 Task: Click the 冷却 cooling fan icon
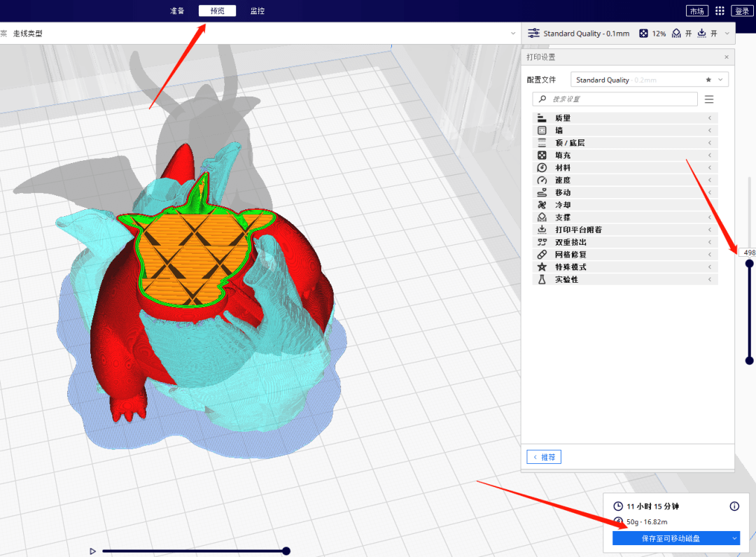pos(542,205)
